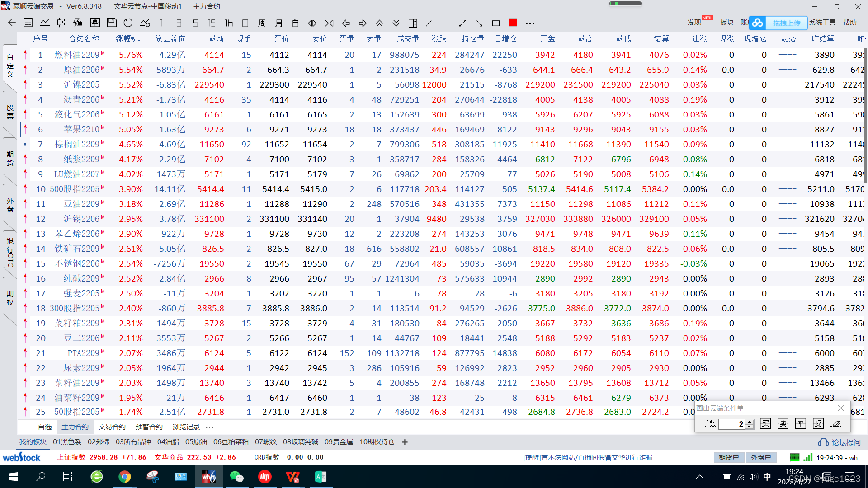Click the 期货户 futures account button
Image resolution: width=868 pixels, height=488 pixels.
729,458
